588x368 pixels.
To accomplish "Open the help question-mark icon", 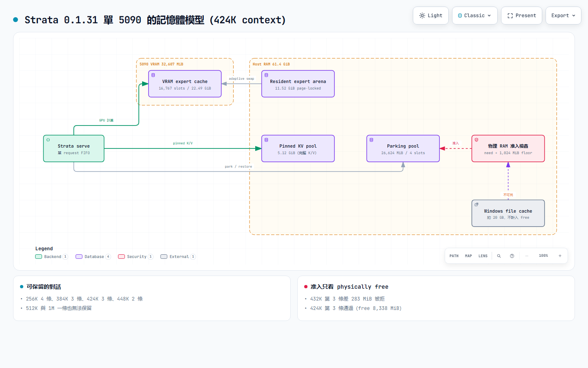I will coord(512,256).
